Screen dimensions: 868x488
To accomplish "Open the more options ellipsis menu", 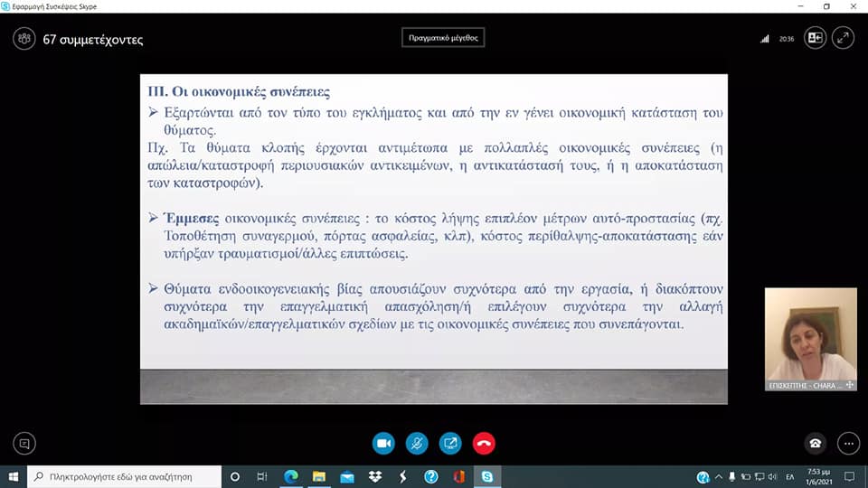I will tap(847, 444).
